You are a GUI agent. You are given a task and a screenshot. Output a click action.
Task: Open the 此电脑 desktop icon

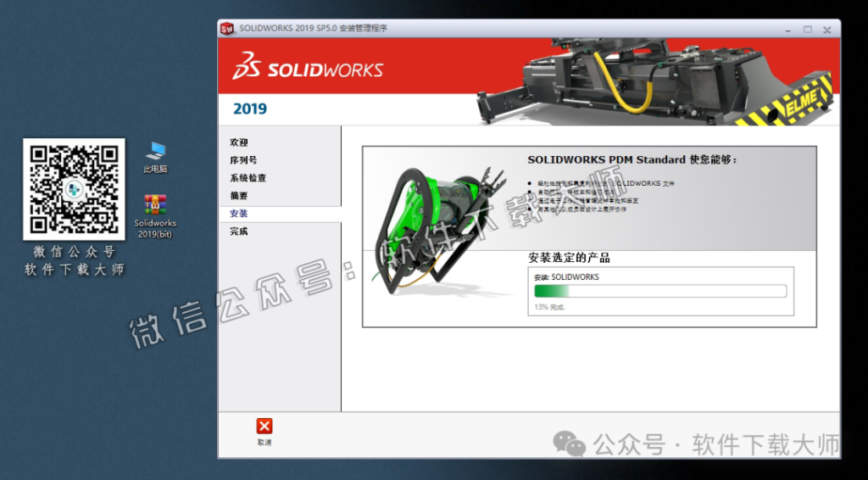point(156,157)
